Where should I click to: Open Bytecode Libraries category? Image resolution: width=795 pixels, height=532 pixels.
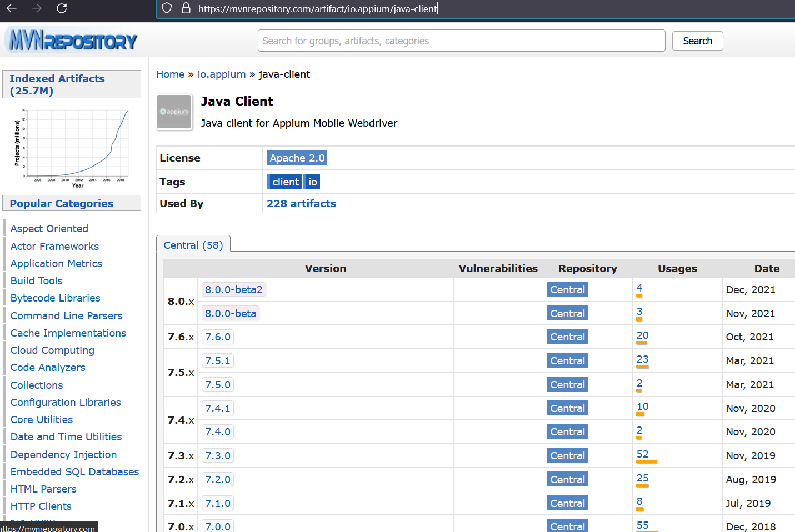pyautogui.click(x=56, y=298)
